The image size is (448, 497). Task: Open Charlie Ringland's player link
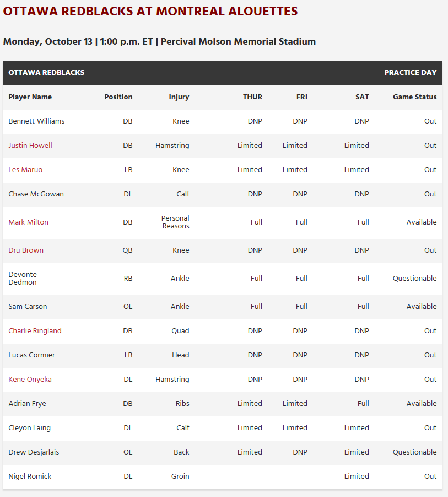pyautogui.click(x=35, y=331)
